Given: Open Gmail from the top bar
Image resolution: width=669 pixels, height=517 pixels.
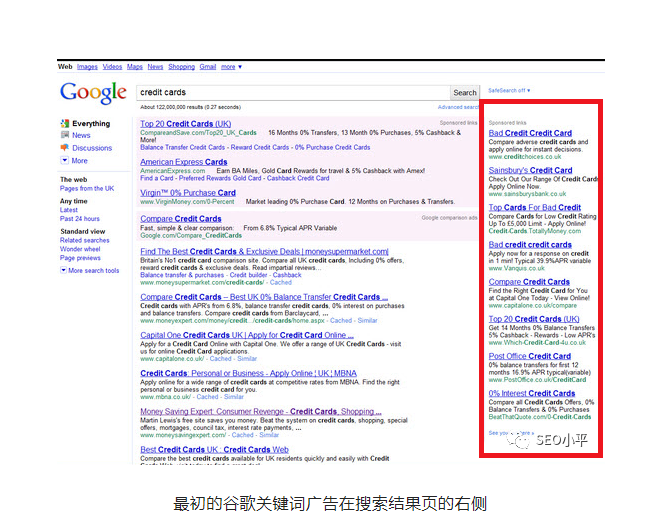Looking at the screenshot, I should pyautogui.click(x=208, y=67).
